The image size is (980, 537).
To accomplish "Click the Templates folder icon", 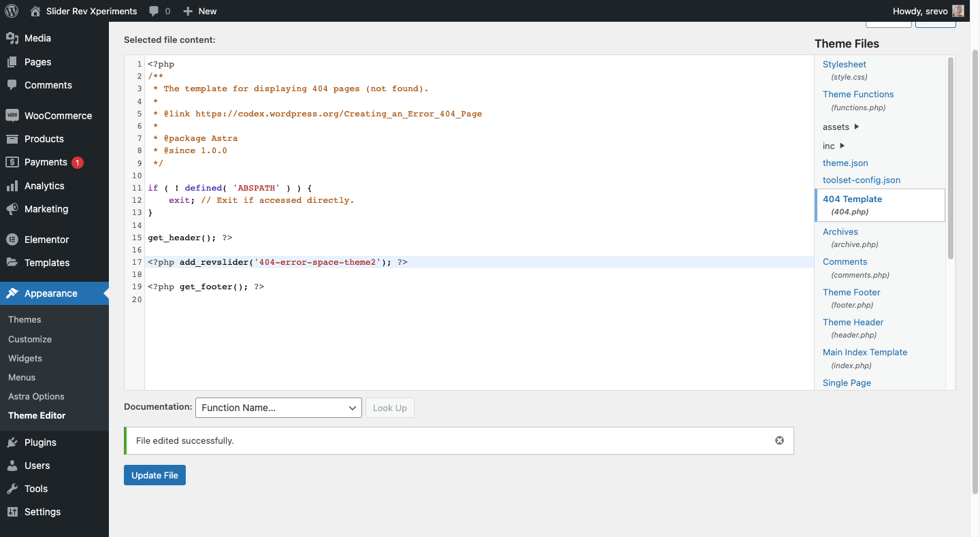I will (12, 263).
